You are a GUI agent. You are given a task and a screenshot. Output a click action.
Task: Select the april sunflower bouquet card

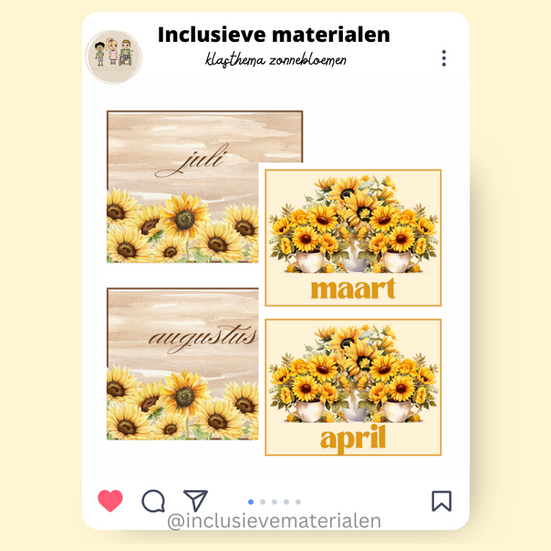coord(353,387)
